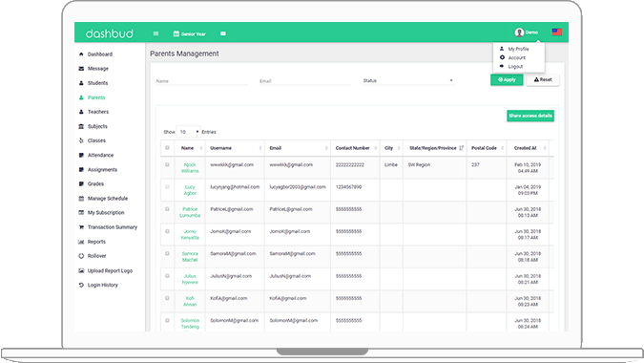Click the dashbud logo

click(x=110, y=33)
